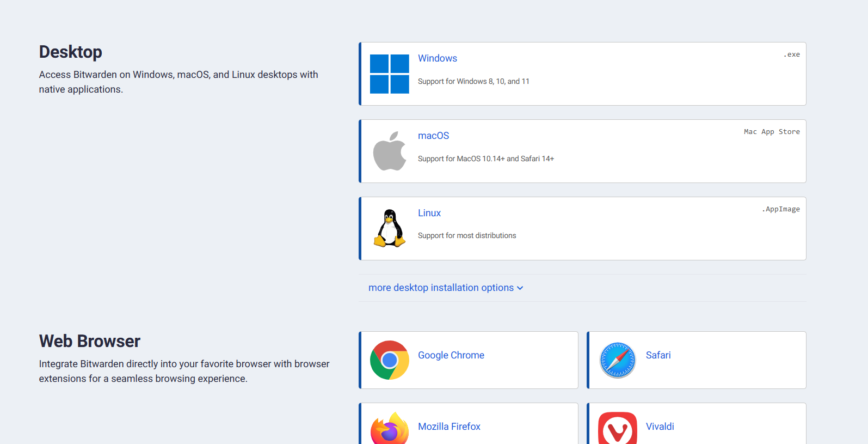Click 'Support for Windows 8, 10, and 11' text
The image size is (868, 444).
click(473, 81)
